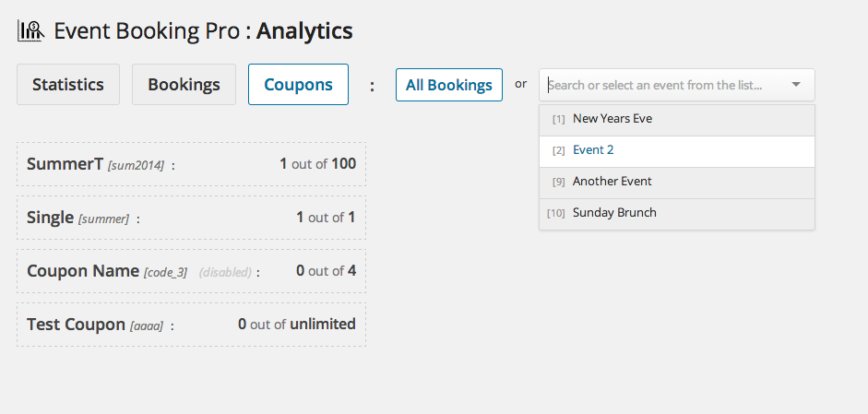
Task: Pick Another Event from the dropdown
Action: click(x=677, y=182)
